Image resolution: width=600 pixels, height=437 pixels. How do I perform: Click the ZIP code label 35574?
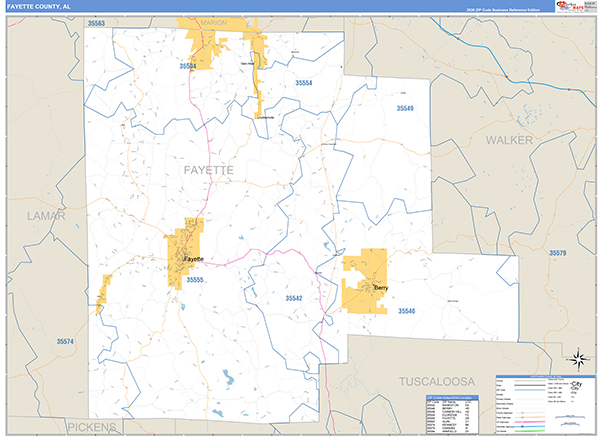click(x=65, y=341)
